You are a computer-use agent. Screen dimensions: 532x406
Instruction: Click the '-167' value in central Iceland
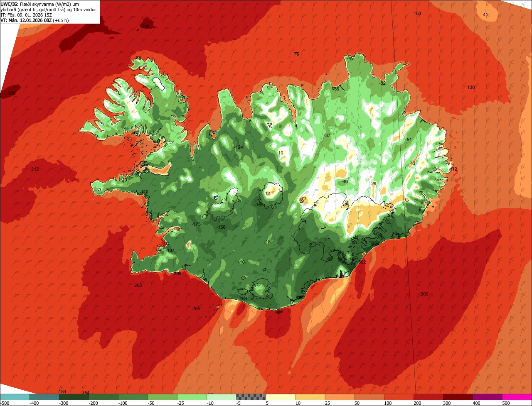click(259, 205)
